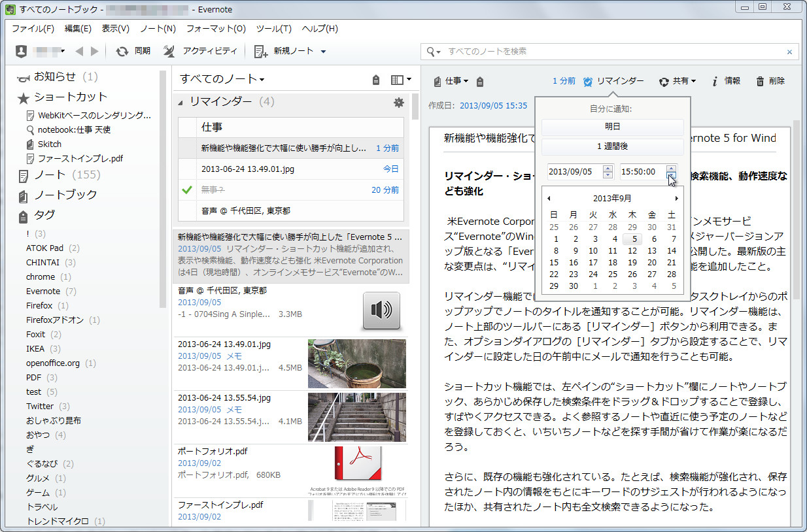Image resolution: width=807 pixels, height=532 pixels.
Task: Click the tag icon in the note list header
Action: coord(377,78)
